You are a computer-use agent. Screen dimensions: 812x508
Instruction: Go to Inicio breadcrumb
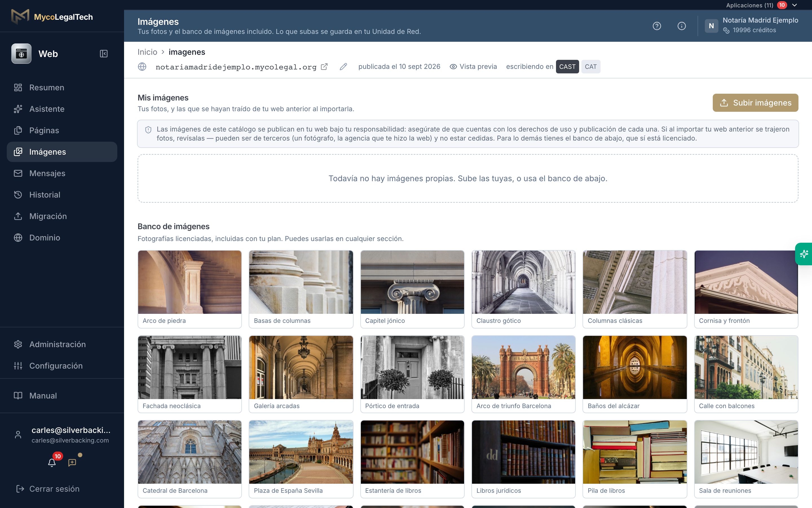pyautogui.click(x=147, y=52)
